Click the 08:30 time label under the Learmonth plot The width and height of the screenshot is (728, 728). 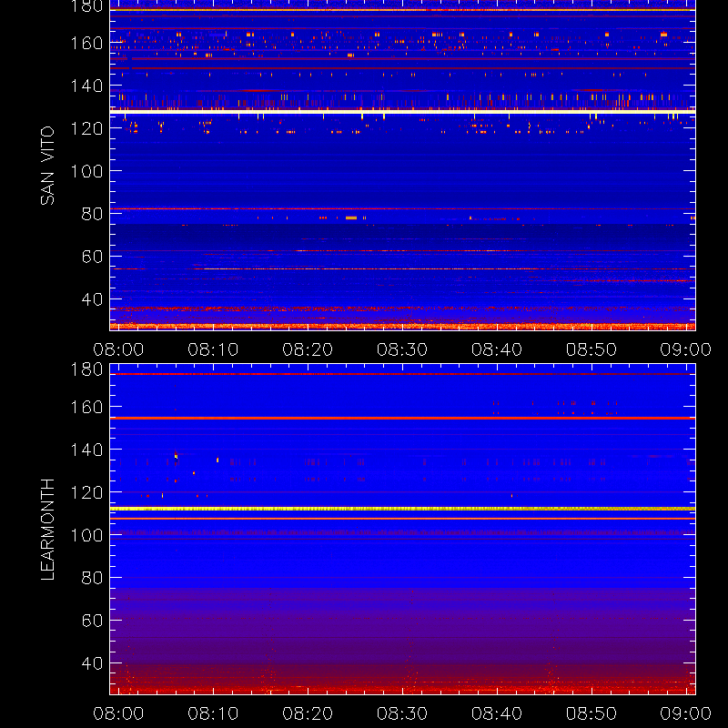(402, 713)
